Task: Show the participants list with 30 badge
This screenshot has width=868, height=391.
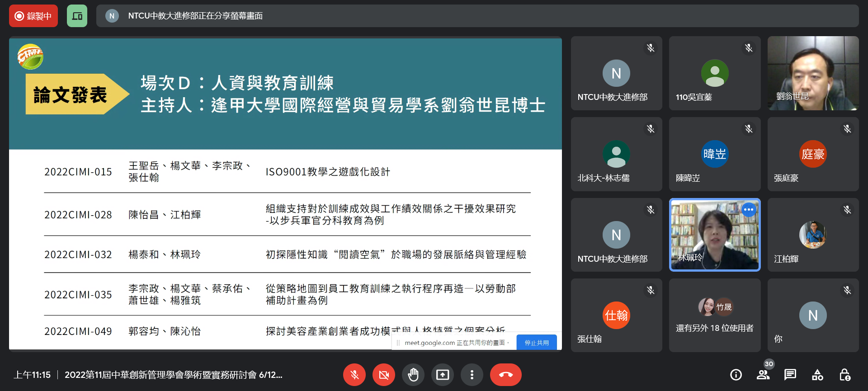Action: pos(763,375)
